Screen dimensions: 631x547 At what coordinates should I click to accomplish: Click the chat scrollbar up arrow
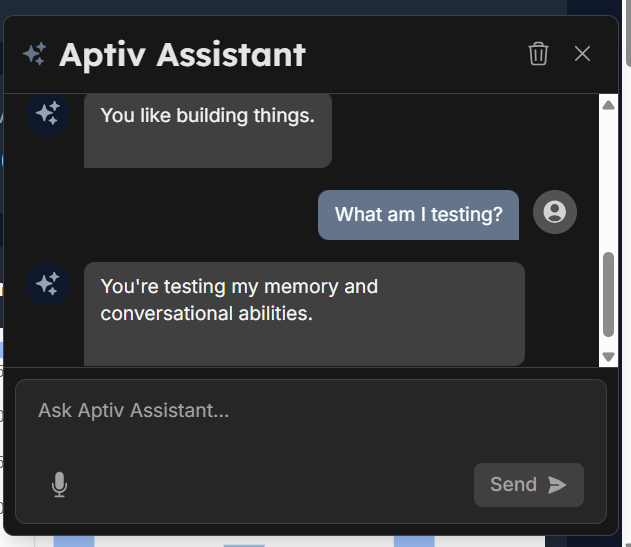[608, 105]
